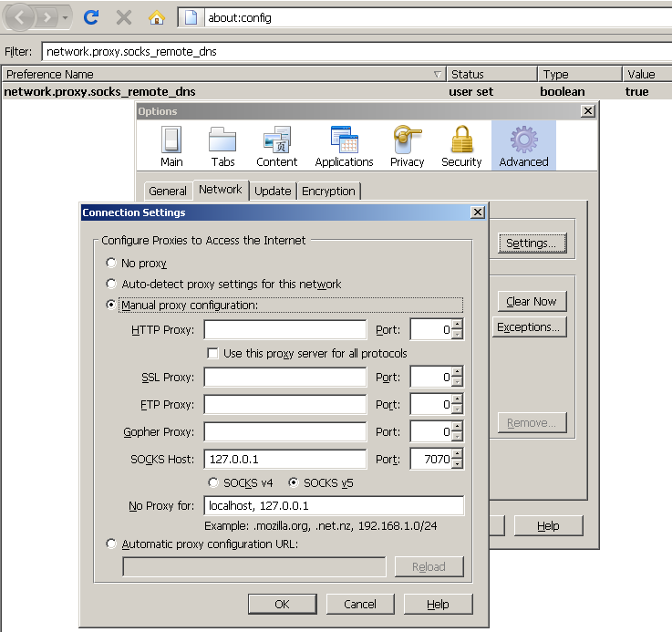Click the Clear Now button

(532, 302)
